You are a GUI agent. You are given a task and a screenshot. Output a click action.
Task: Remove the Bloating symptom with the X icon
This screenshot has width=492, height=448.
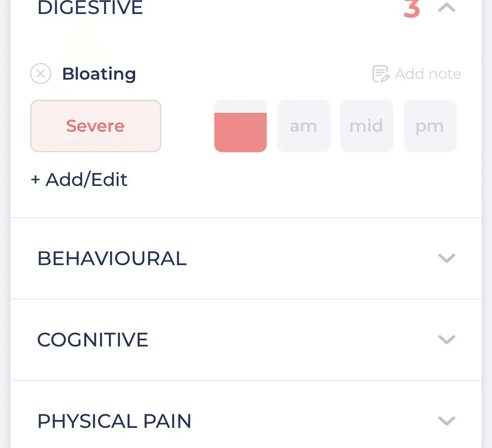pyautogui.click(x=41, y=74)
